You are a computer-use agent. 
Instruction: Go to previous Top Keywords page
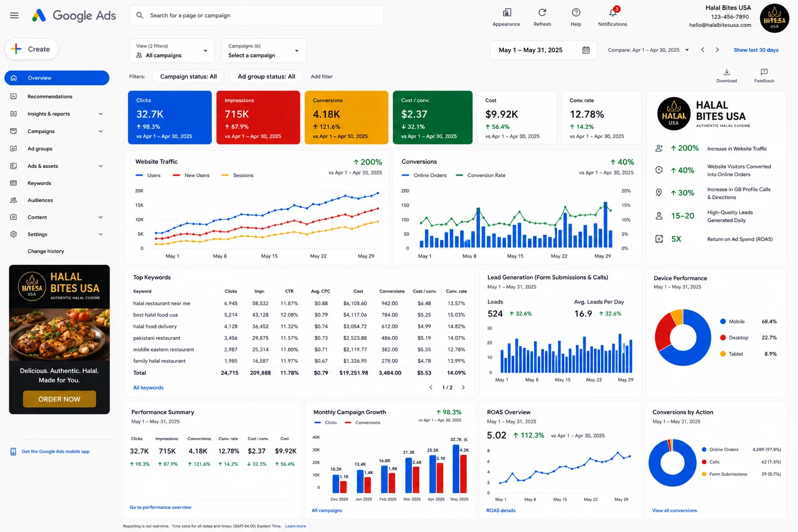[431, 388]
